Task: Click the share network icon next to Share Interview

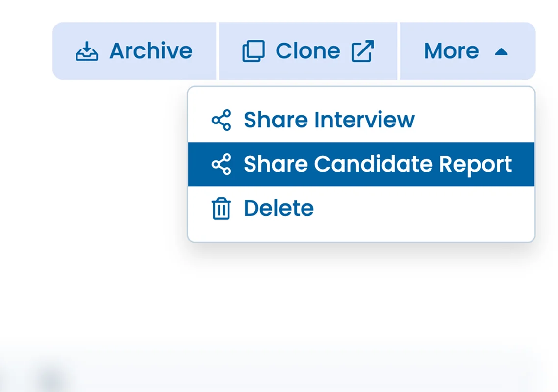Action: click(x=222, y=120)
